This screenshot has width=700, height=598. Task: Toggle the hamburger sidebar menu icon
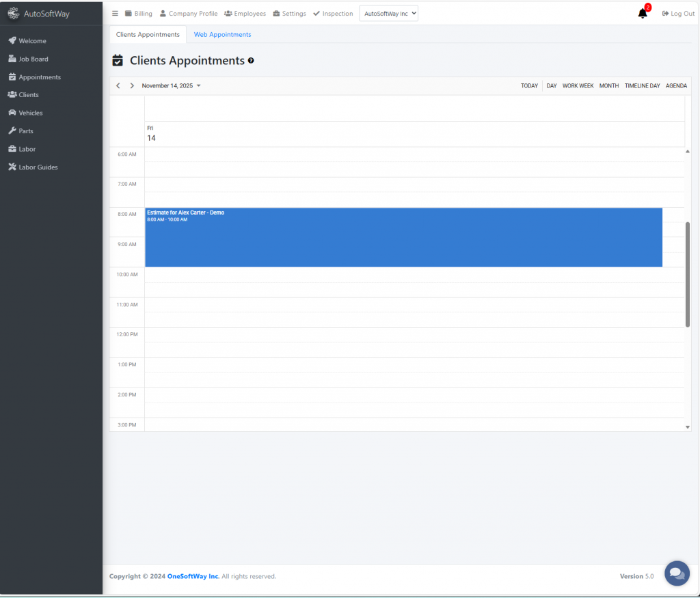115,14
